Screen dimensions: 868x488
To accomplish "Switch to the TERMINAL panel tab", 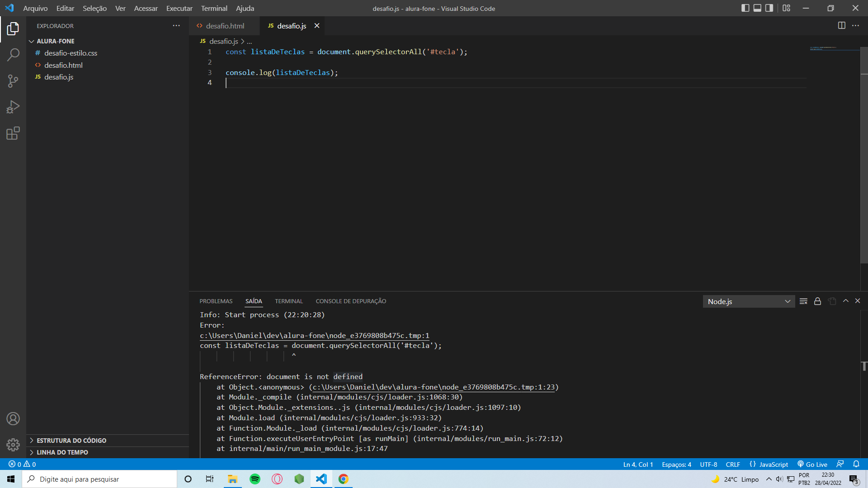I will [x=289, y=301].
